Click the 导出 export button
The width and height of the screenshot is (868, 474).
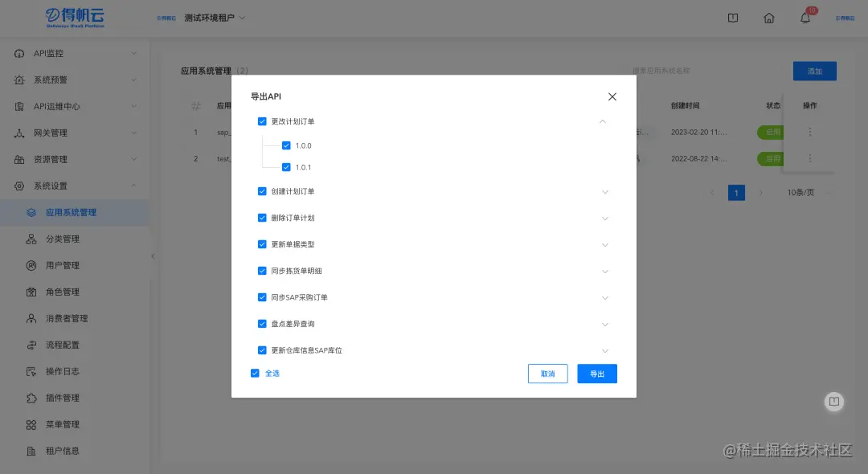(596, 374)
